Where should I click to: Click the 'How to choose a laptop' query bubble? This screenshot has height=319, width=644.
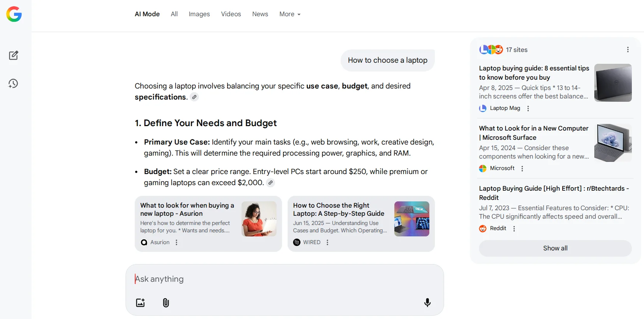pos(388,60)
